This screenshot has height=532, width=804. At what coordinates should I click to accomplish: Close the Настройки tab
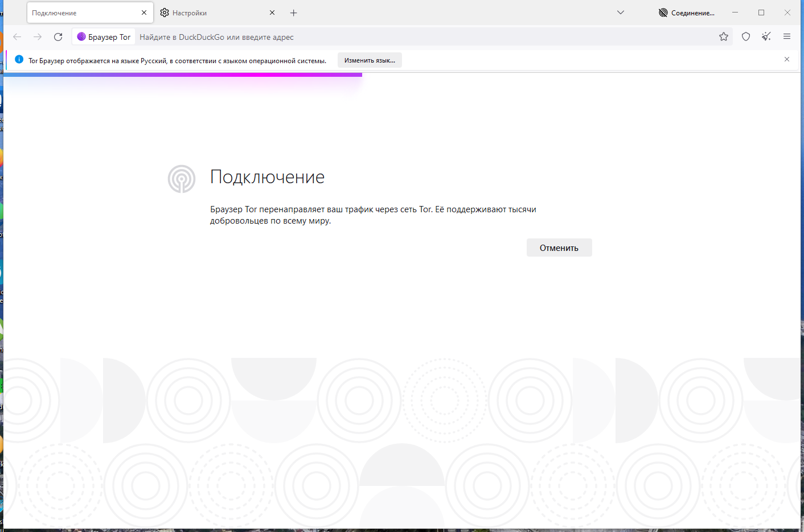pyautogui.click(x=272, y=13)
